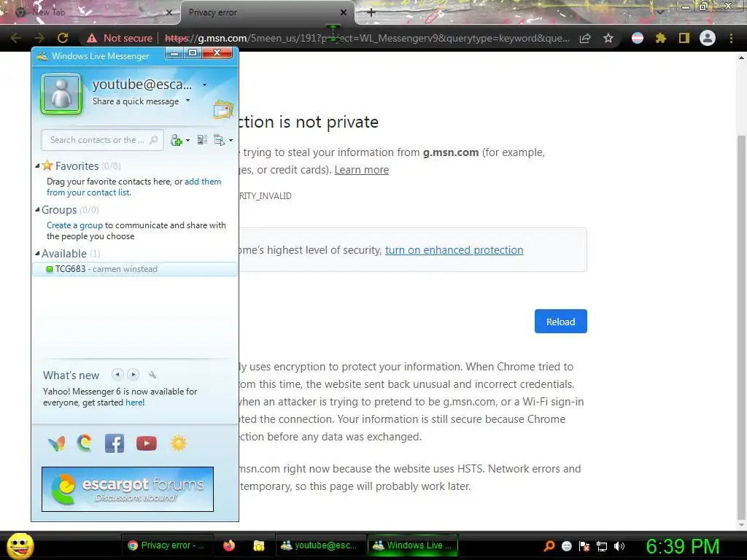Select contact TCG683 carmen winstead

[x=135, y=269]
